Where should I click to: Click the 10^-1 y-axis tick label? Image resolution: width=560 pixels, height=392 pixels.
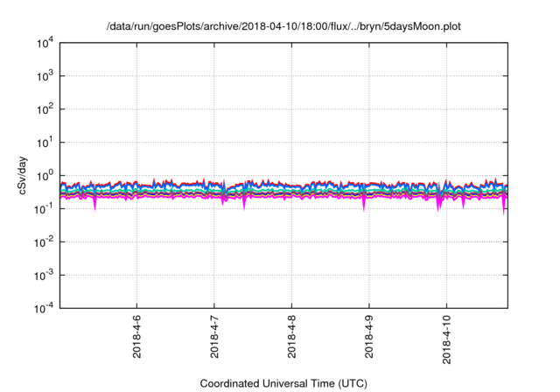44,208
